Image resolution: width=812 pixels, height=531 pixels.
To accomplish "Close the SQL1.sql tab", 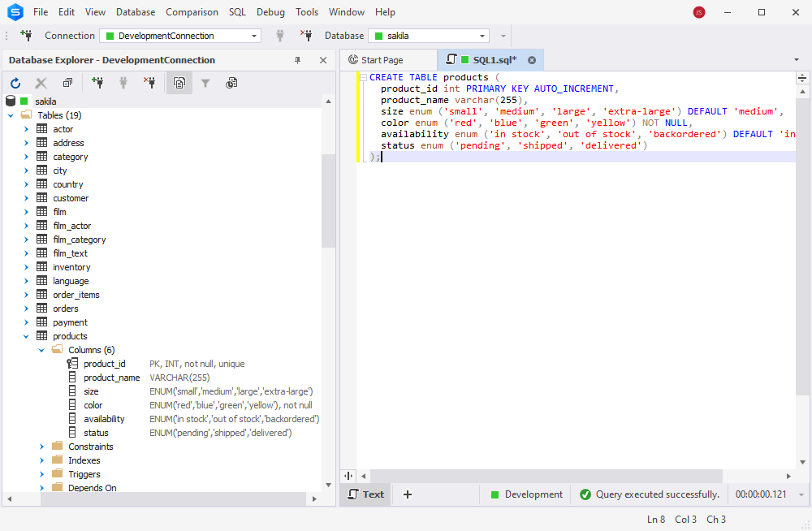I will (x=532, y=60).
